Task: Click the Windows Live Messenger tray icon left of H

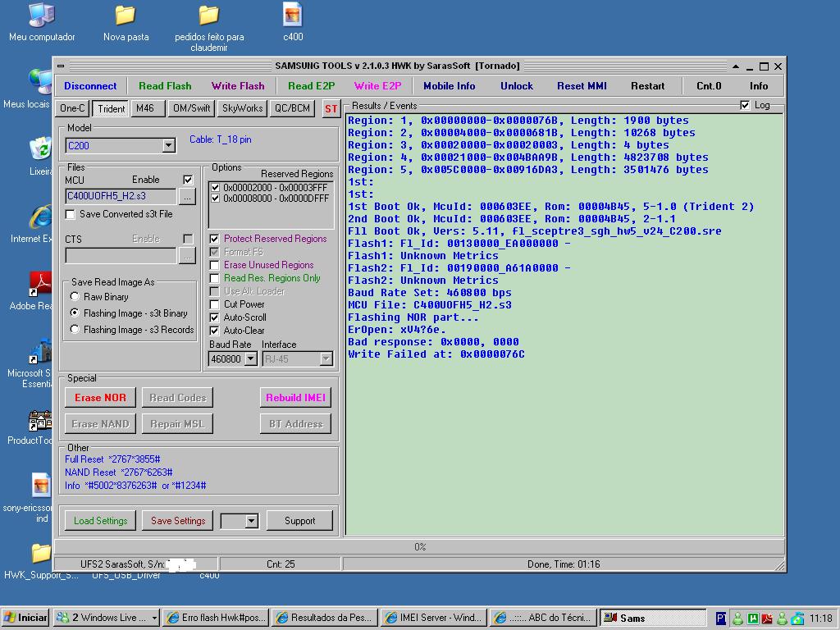Action: (737, 619)
